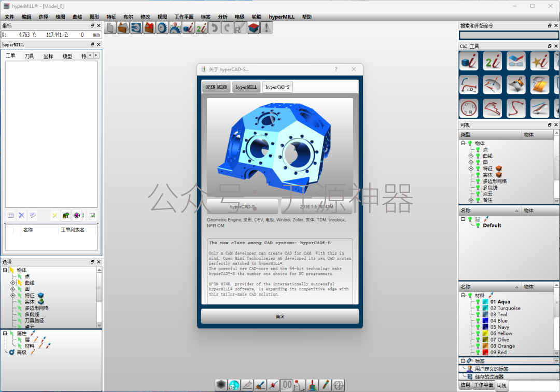Screen dimensions: 560x392
Task: Click the star info icon in CAD tools
Action: (x=540, y=61)
